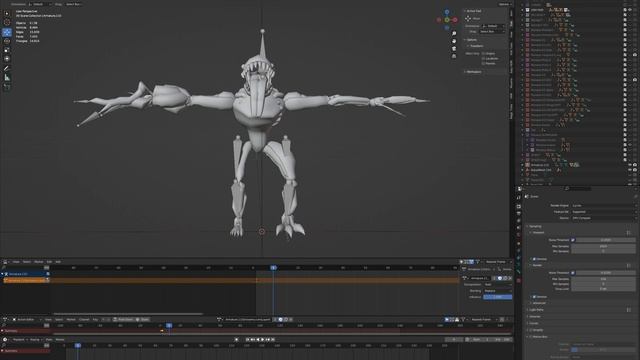Select the Transform tool

click(7, 59)
